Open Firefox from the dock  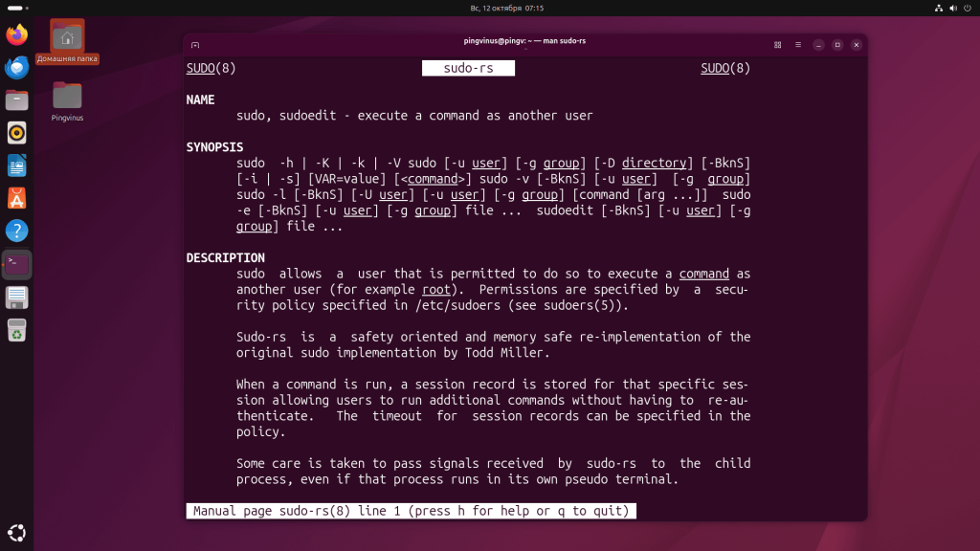16,34
